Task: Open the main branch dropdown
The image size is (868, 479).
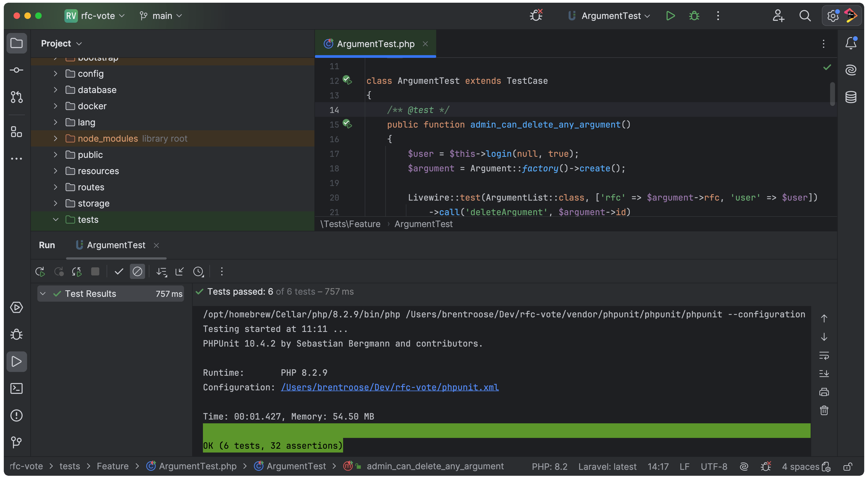Action: (x=162, y=16)
